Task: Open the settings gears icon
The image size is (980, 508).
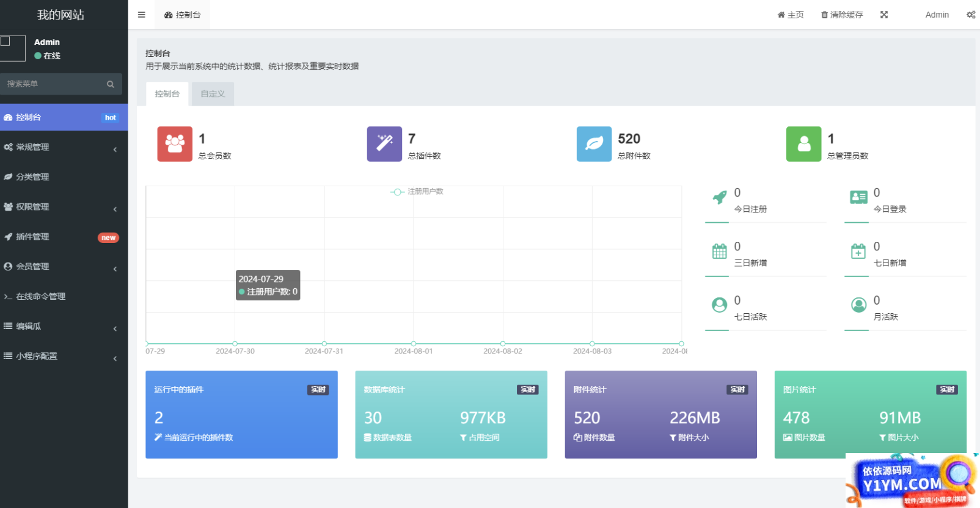Action: click(x=971, y=15)
